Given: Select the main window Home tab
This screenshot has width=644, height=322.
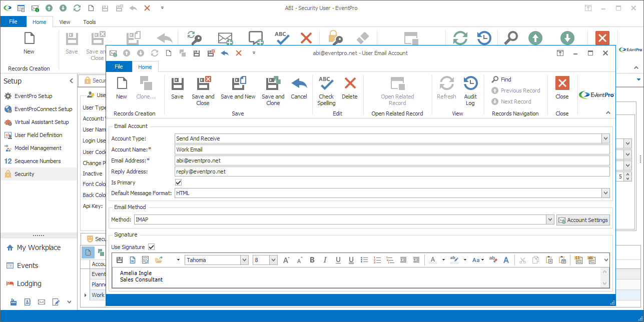Looking at the screenshot, I should (x=40, y=22).
